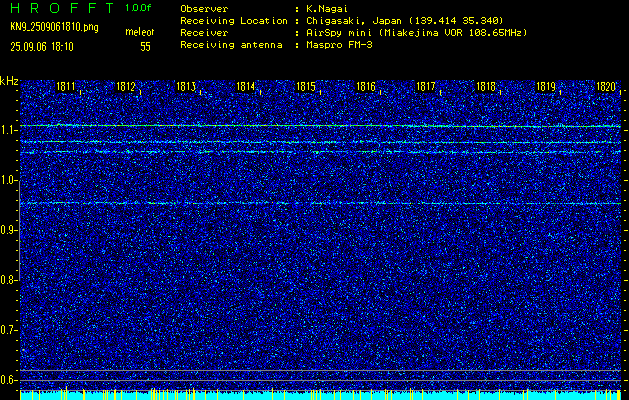Click the observer name K.Nagai

[327, 9]
